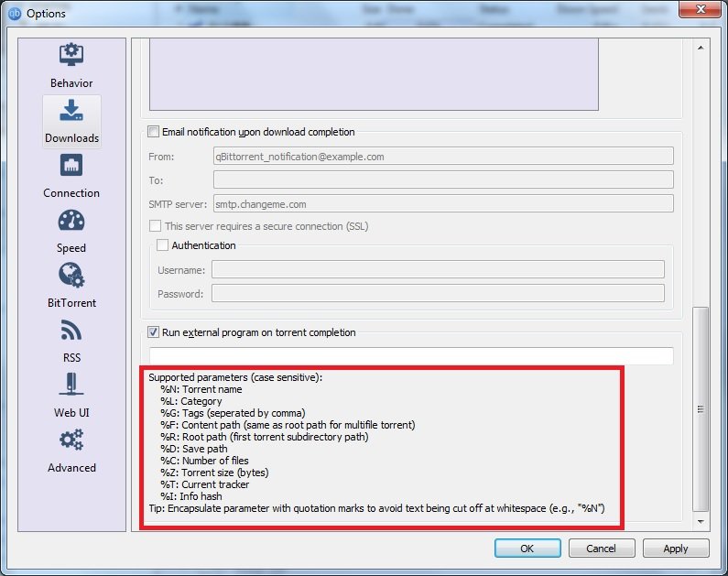Click the vertical scrollbar thumb
The width and height of the screenshot is (728, 576).
click(x=701, y=408)
